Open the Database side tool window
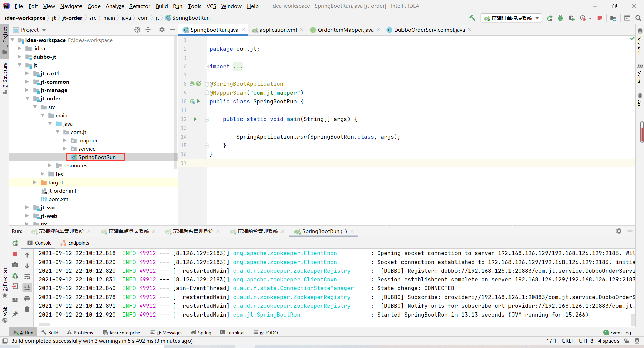Image resolution: width=644 pixels, height=348 pixels. (x=640, y=42)
